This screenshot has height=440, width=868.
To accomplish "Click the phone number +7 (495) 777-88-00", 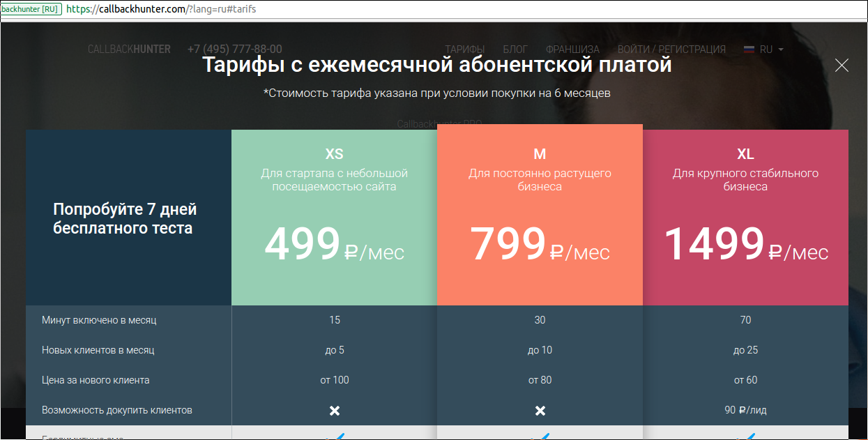I will [x=235, y=50].
